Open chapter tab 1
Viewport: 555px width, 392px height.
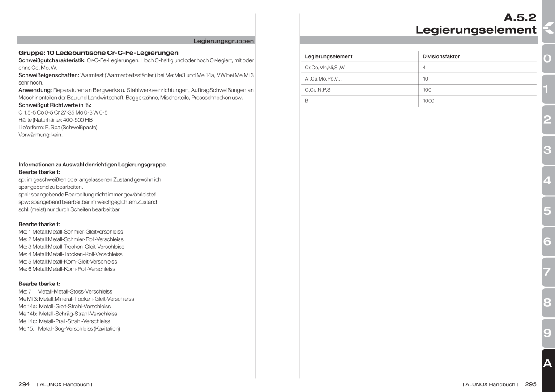pos(548,90)
